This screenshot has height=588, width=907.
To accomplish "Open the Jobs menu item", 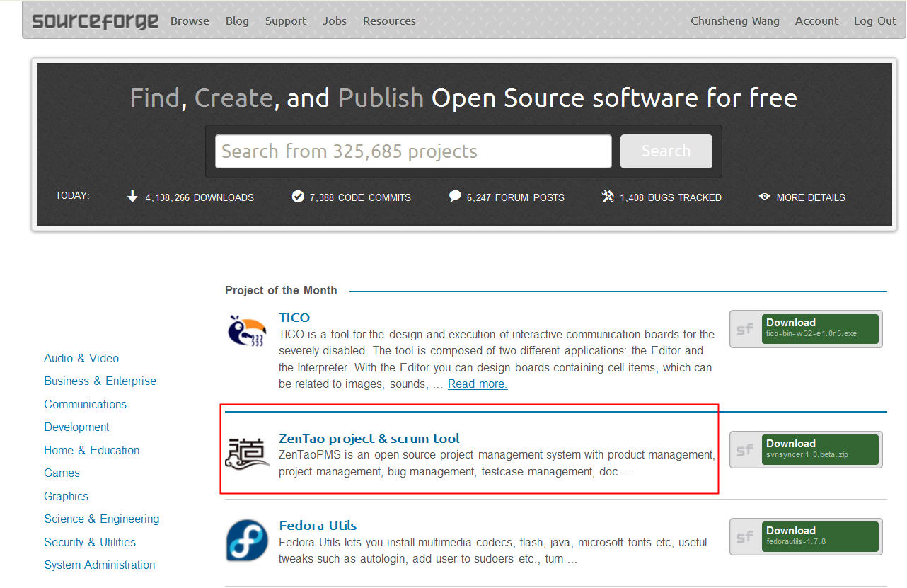I will click(335, 21).
